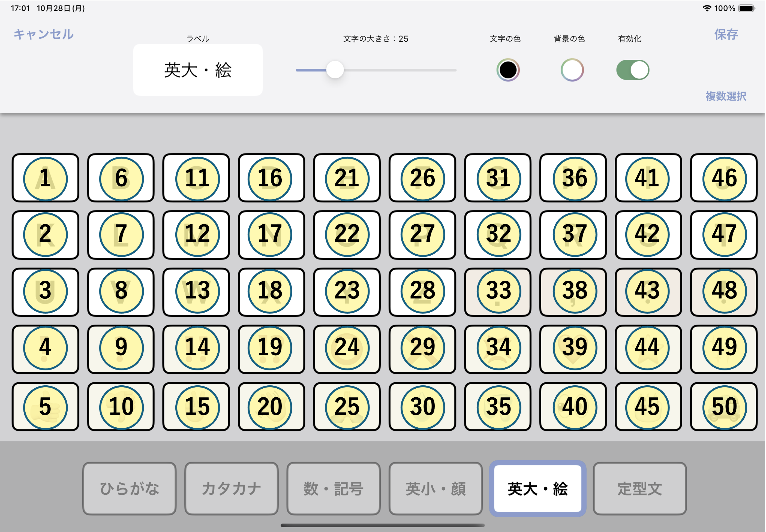Image resolution: width=766 pixels, height=532 pixels.
Task: Select the car emoji key numbered 50
Action: (x=724, y=406)
